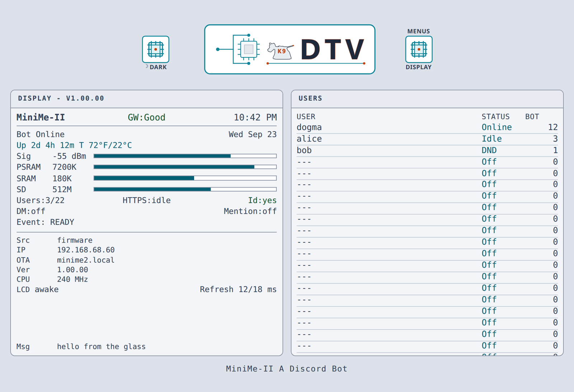Click Event: READY line

coord(45,222)
